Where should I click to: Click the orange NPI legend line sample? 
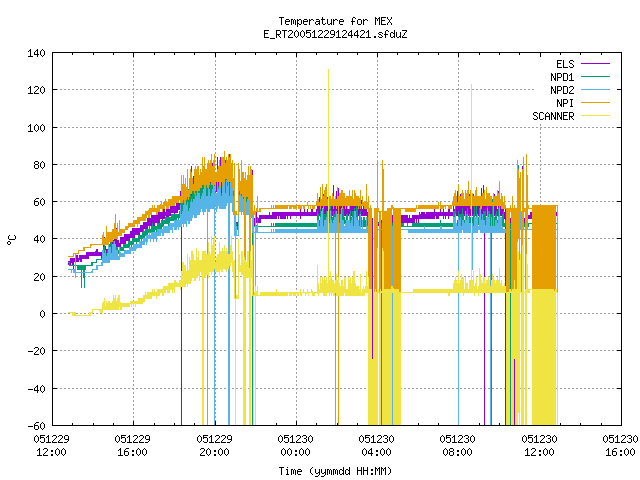coord(595,102)
